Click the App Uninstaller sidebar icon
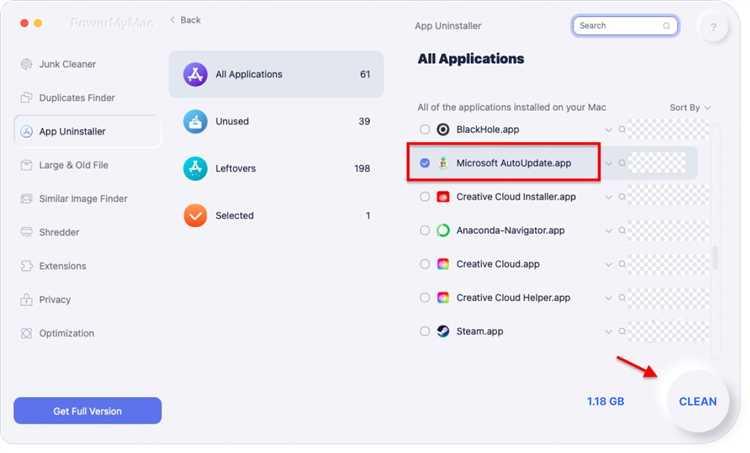Image resolution: width=750 pixels, height=453 pixels. 27,132
